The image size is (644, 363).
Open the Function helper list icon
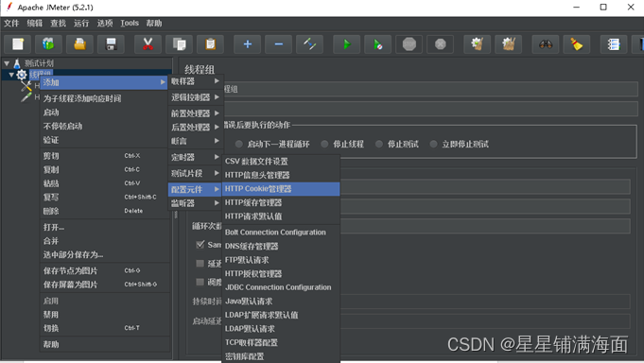tap(614, 43)
